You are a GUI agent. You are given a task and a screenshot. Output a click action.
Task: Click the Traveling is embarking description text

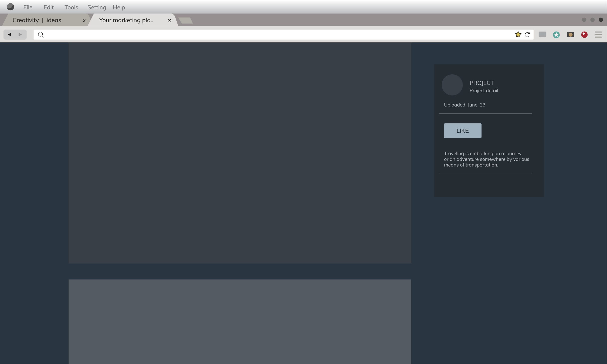click(x=487, y=159)
